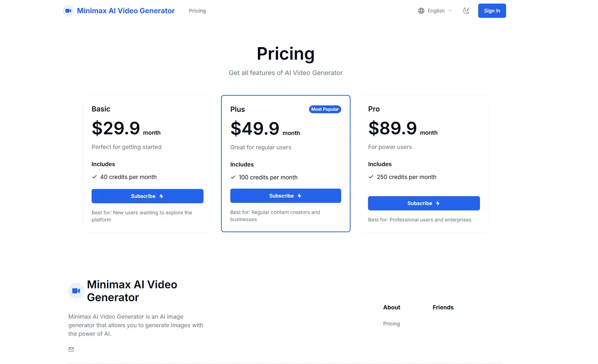
Task: Click the Most Popular badge
Action: (x=325, y=109)
